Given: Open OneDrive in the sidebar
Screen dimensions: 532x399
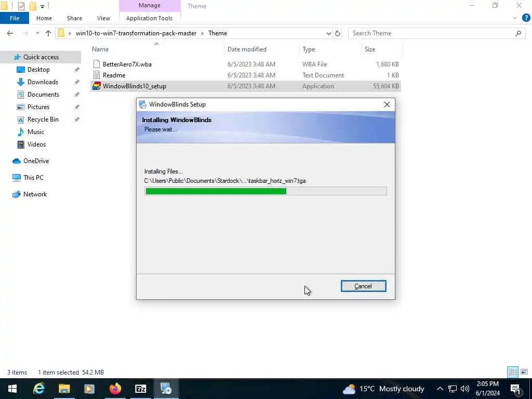Looking at the screenshot, I should 36,161.
